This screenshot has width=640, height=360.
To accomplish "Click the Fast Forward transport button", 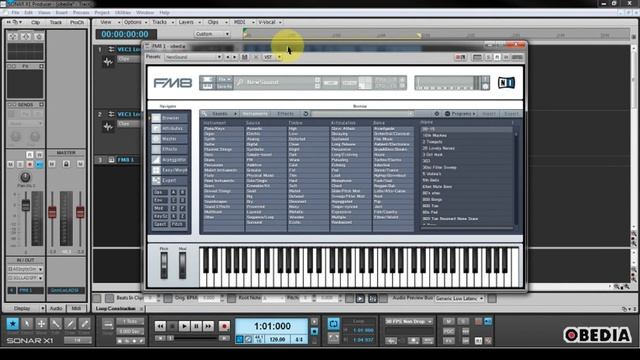I will 209,326.
